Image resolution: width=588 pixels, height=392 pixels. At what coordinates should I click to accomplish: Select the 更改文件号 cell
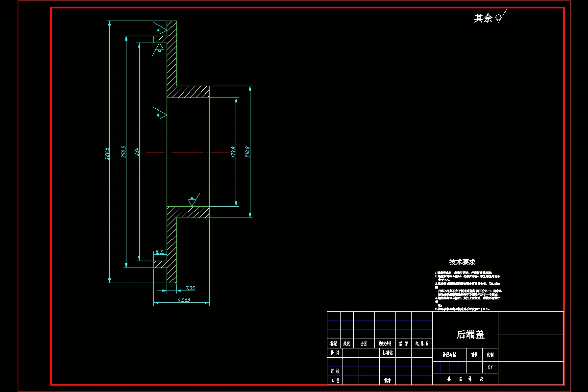pyautogui.click(x=386, y=343)
